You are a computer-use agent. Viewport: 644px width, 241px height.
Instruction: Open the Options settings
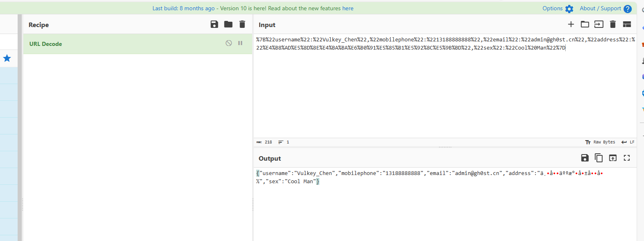pos(558,8)
